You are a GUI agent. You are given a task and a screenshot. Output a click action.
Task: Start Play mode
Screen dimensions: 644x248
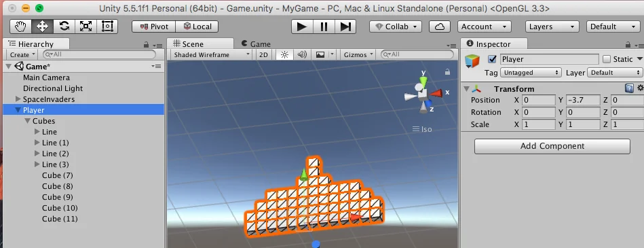[302, 26]
